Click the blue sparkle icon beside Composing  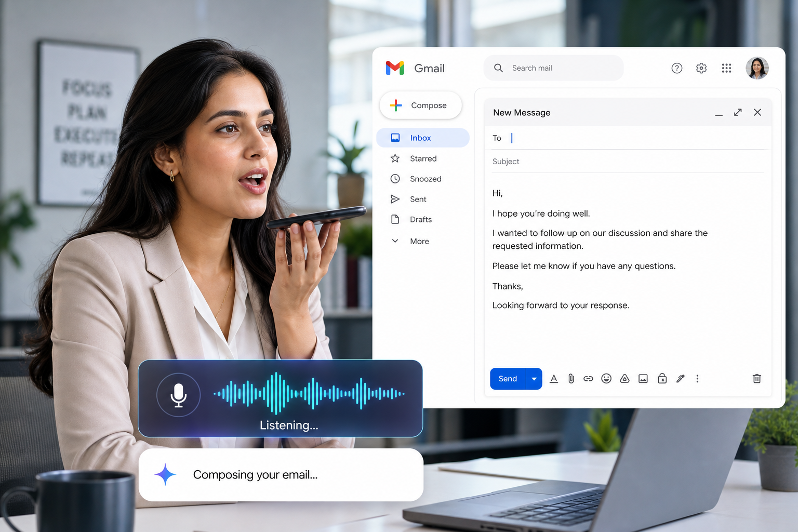(x=165, y=474)
